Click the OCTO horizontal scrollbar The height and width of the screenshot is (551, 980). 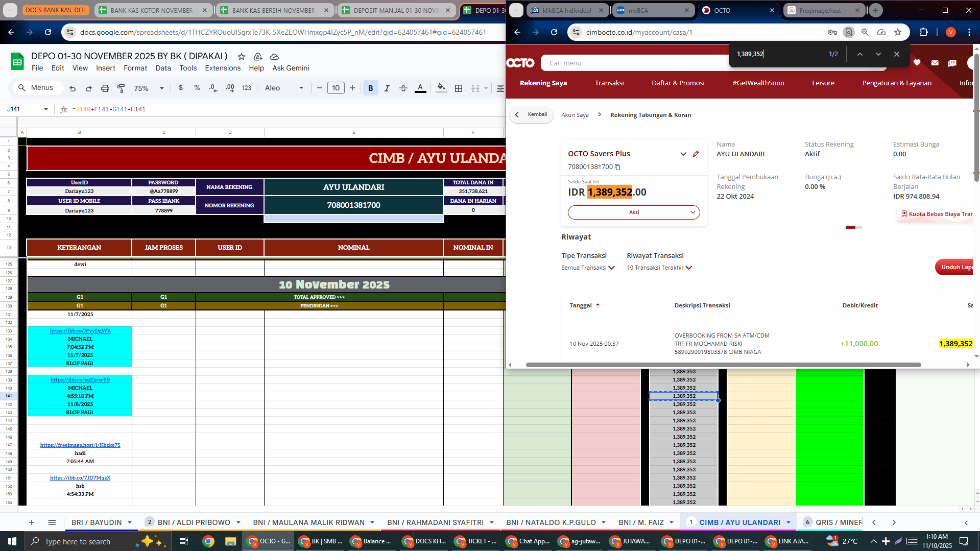click(x=723, y=365)
